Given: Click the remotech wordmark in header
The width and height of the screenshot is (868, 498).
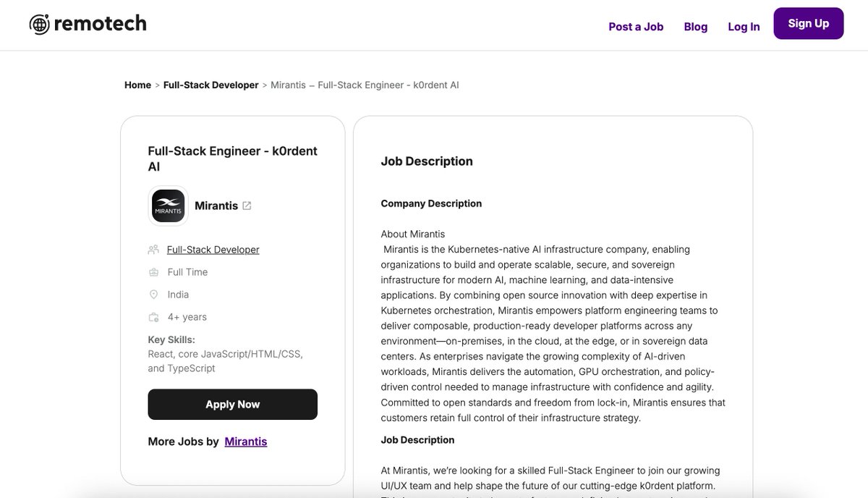Looking at the screenshot, I should [100, 24].
